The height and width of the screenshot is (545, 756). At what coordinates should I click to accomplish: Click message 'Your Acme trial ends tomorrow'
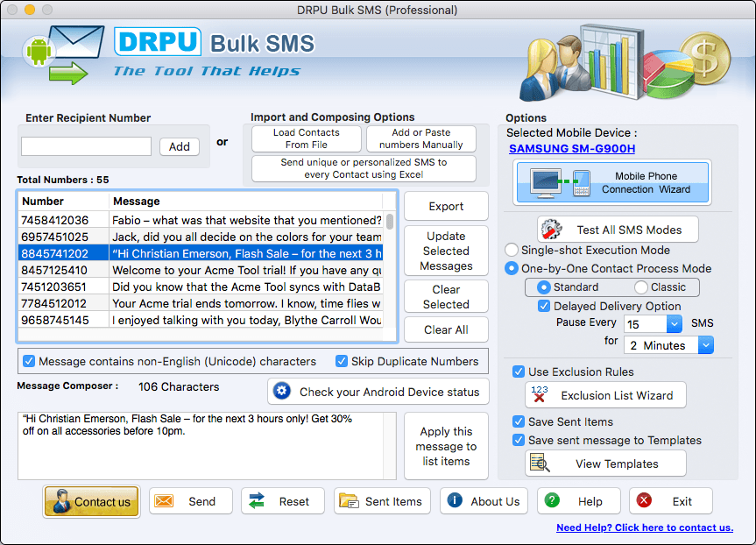(x=246, y=303)
